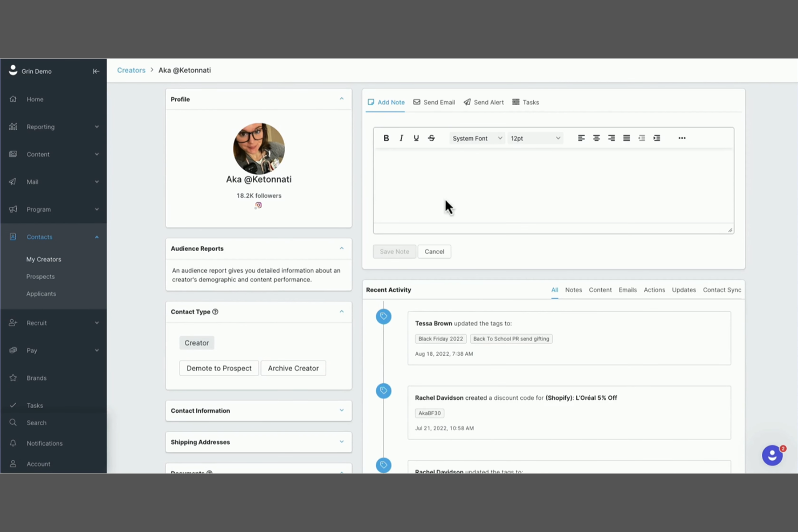Switch to the Send Alert tab
The image size is (798, 532).
483,102
